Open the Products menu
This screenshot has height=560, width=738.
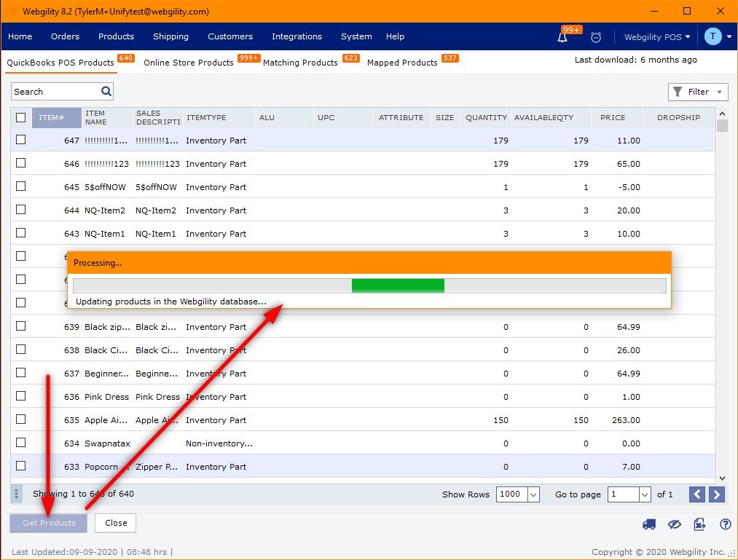(117, 36)
